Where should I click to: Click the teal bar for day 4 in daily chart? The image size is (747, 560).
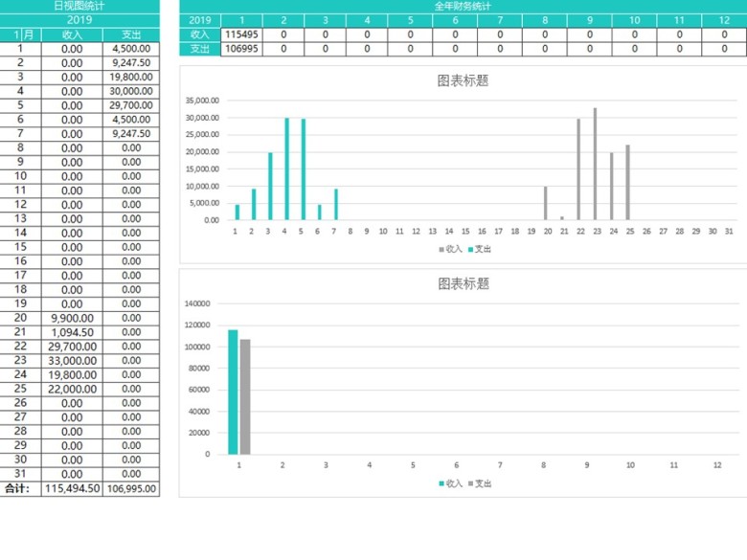coord(286,168)
